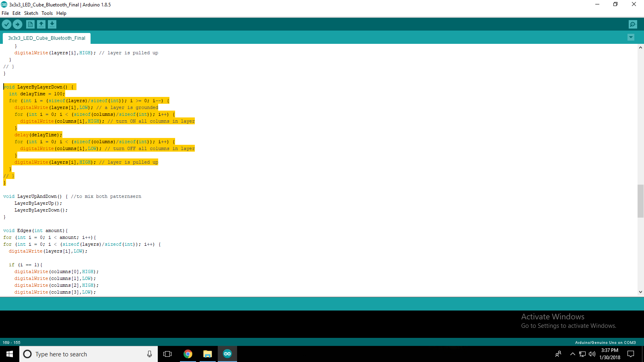This screenshot has width=644, height=362.
Task: Click the 'digitalWrite(columns[0],HIGH);' line
Action: [x=56, y=271]
